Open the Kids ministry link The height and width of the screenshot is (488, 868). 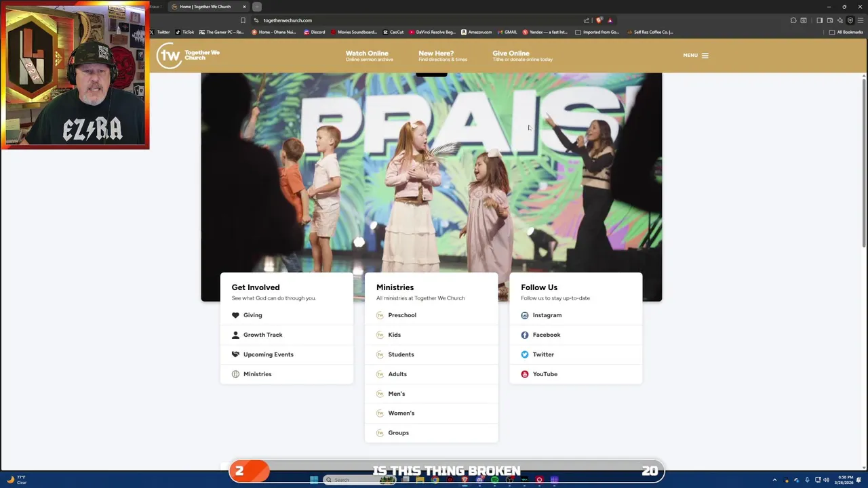(x=431, y=335)
